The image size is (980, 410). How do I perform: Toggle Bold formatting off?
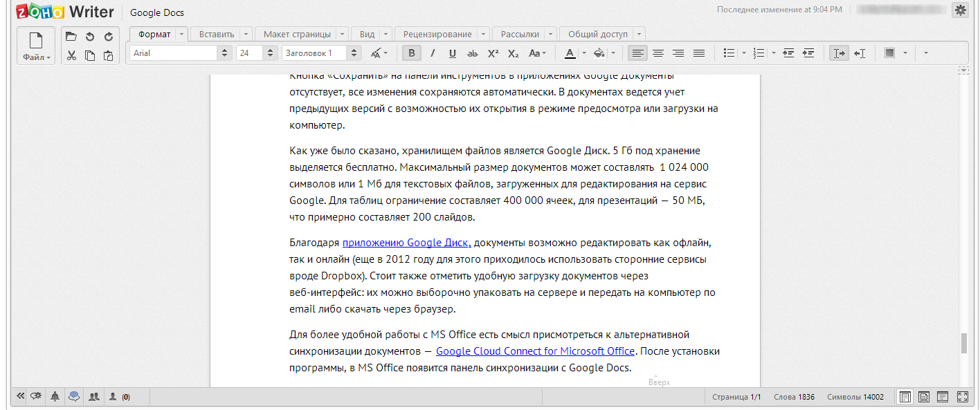coord(412,53)
